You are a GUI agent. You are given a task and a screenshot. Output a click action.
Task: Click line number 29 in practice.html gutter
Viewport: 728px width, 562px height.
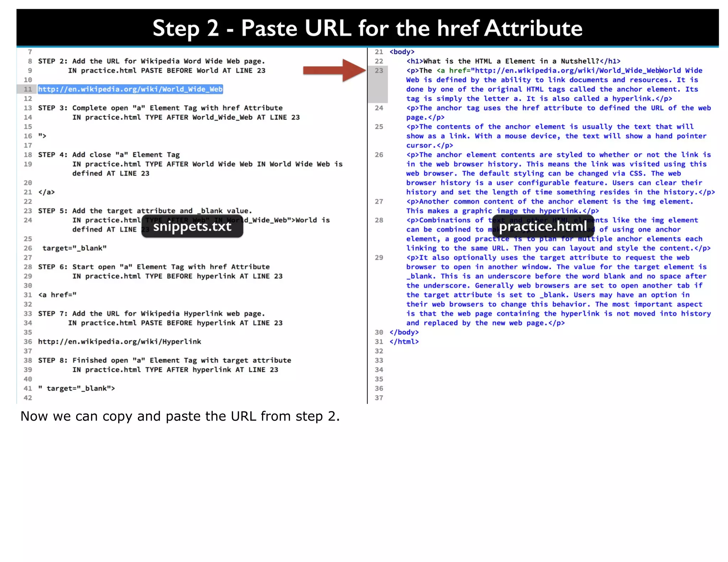point(379,258)
